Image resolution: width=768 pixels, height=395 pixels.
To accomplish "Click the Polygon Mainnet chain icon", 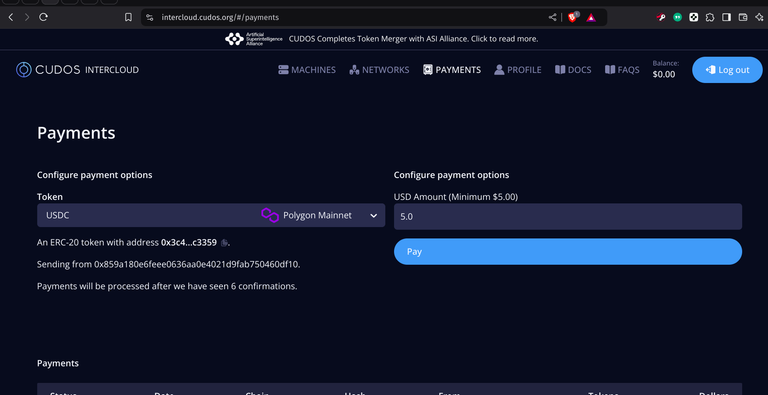I will [270, 215].
